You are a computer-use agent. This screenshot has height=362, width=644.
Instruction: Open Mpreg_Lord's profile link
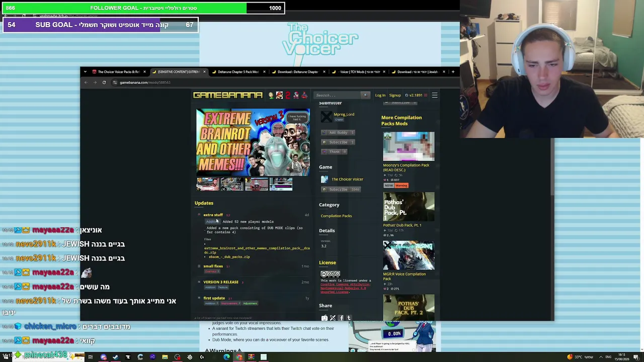tap(344, 115)
